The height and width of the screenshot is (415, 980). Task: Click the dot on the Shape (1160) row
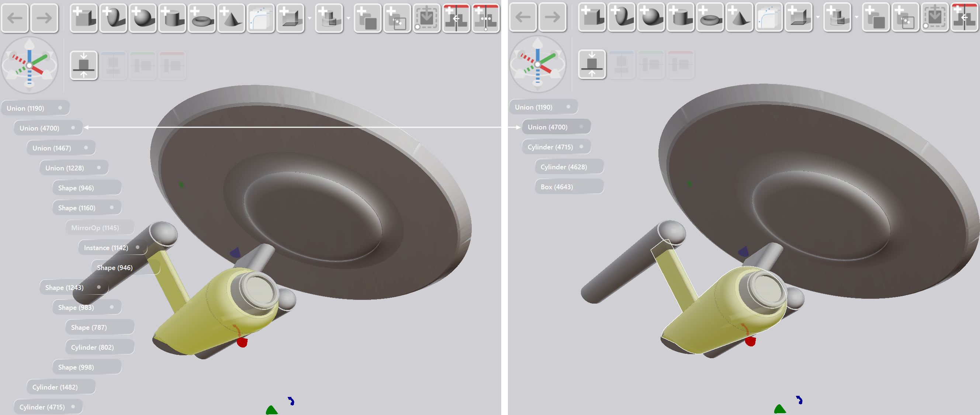click(x=112, y=207)
